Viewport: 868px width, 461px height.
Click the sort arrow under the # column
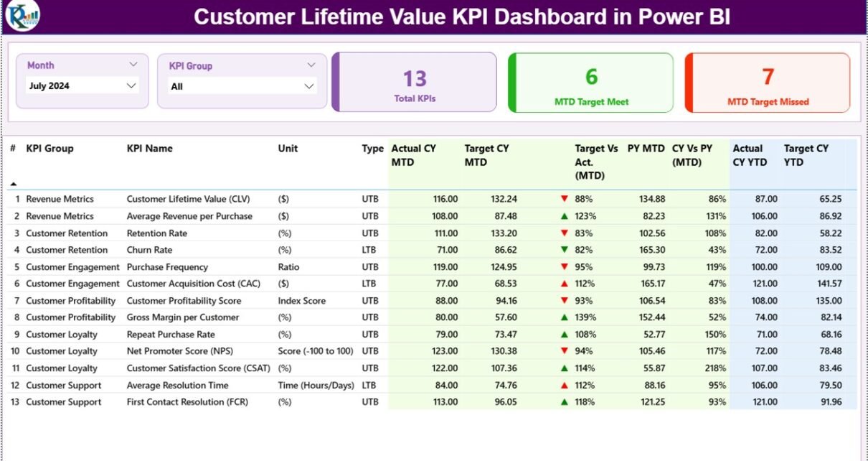pyautogui.click(x=13, y=184)
